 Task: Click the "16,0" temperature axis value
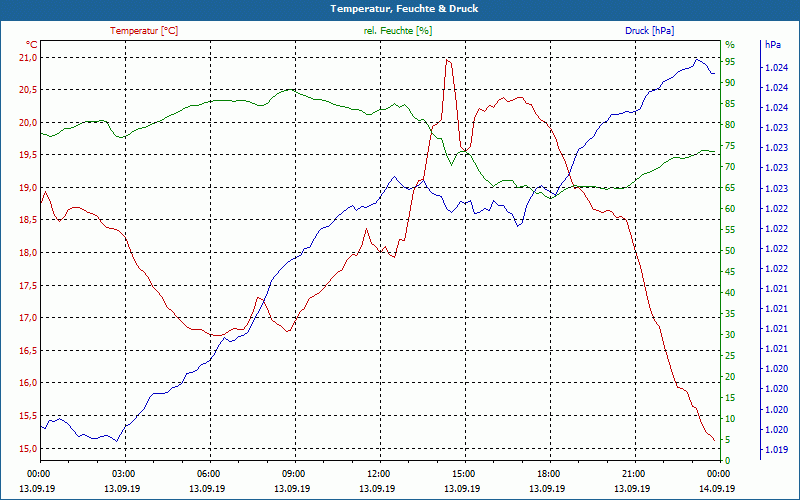[29, 383]
